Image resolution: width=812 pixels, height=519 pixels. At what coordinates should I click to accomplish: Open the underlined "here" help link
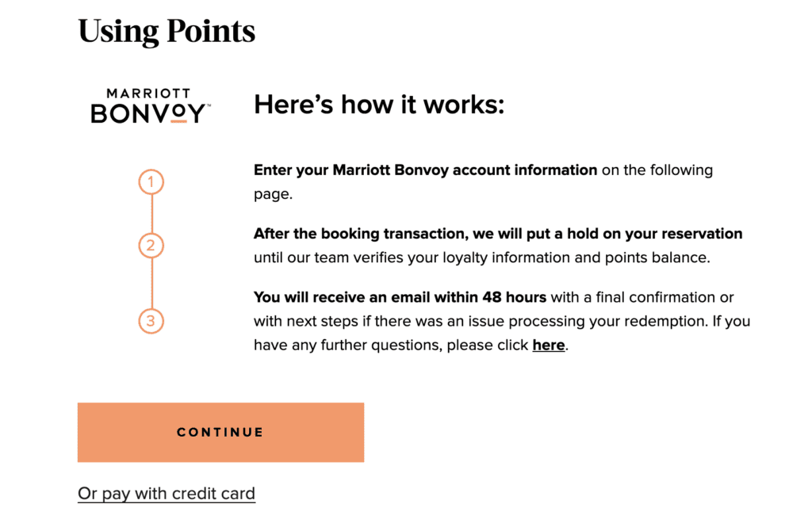click(548, 345)
